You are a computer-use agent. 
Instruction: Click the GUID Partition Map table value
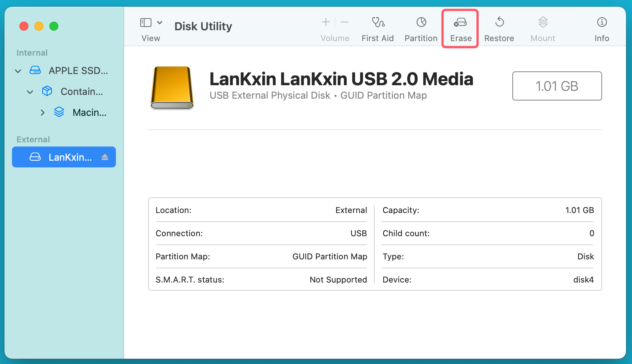click(330, 256)
